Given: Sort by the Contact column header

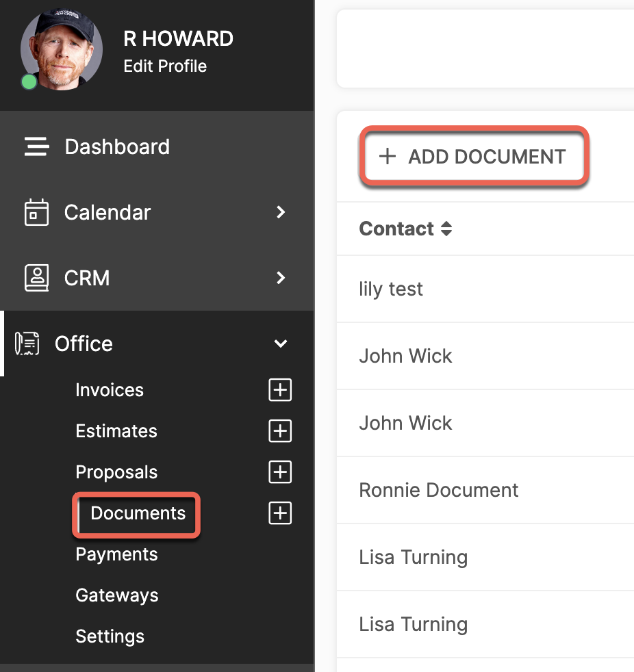Looking at the screenshot, I should tap(396, 229).
